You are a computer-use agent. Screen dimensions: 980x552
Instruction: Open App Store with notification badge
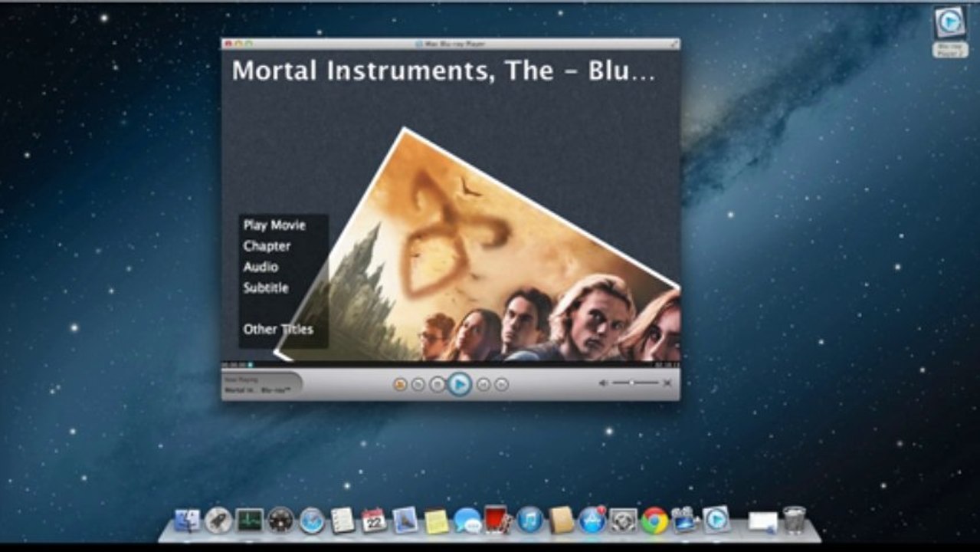[592, 520]
